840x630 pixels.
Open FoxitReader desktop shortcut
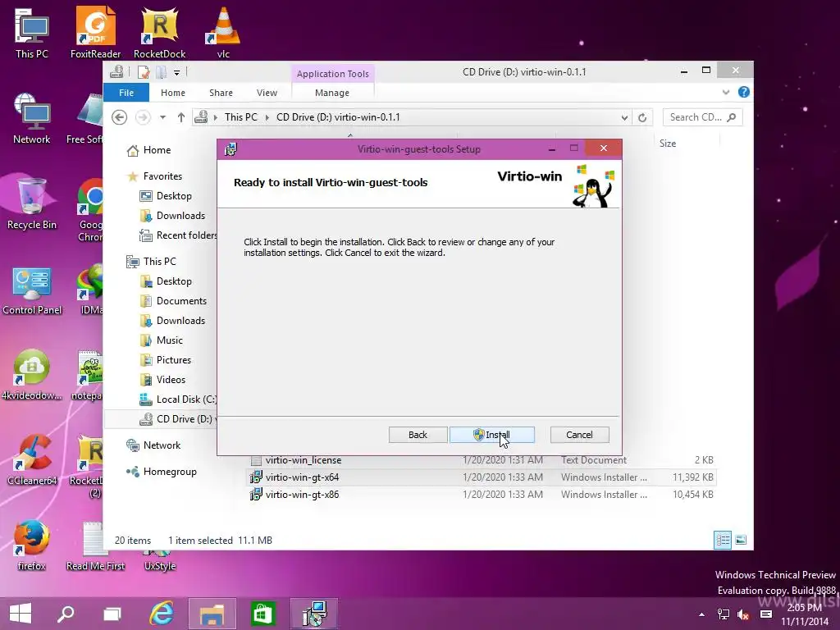(x=95, y=33)
